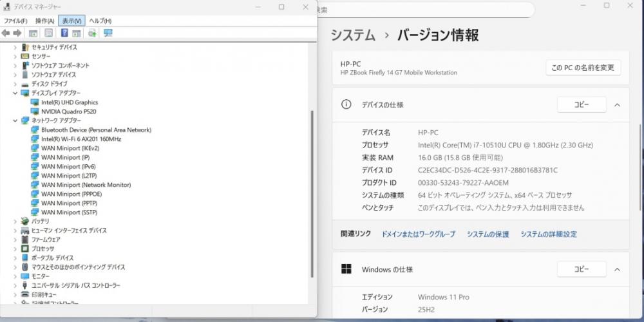Click the Device Manager title bar icon
This screenshot has height=322, width=644.
[x=7, y=6]
